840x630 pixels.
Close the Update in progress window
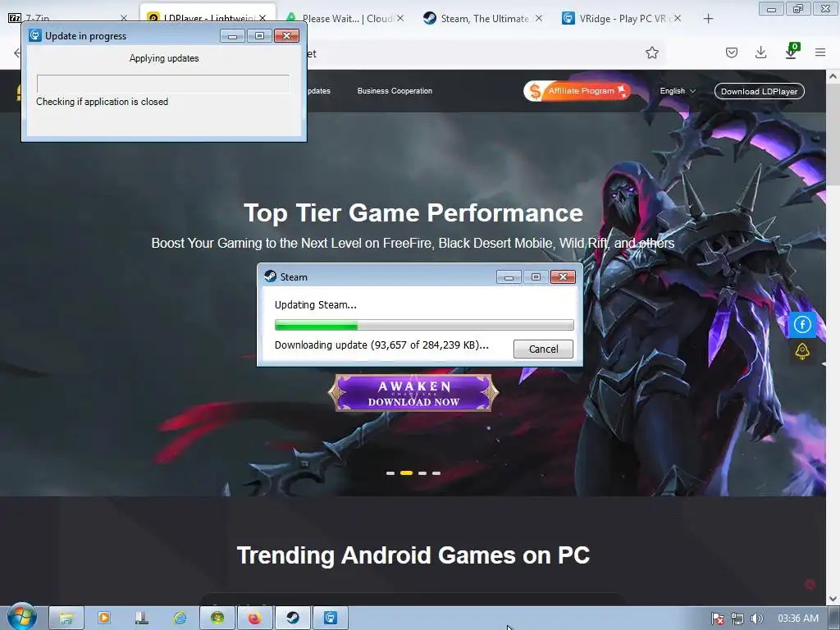click(286, 36)
